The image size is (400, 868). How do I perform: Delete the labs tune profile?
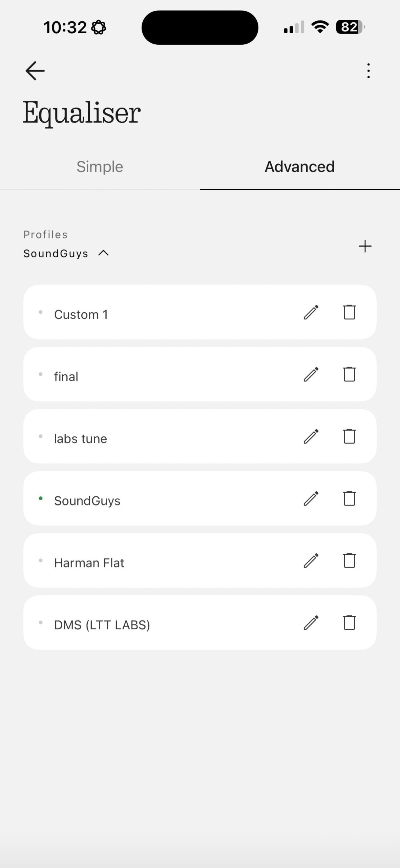[x=349, y=436]
